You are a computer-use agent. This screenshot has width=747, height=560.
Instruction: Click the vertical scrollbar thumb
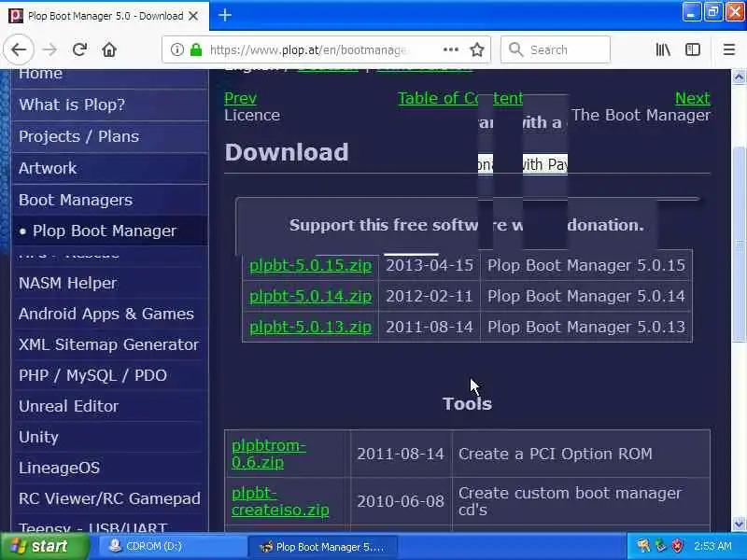pyautogui.click(x=739, y=245)
